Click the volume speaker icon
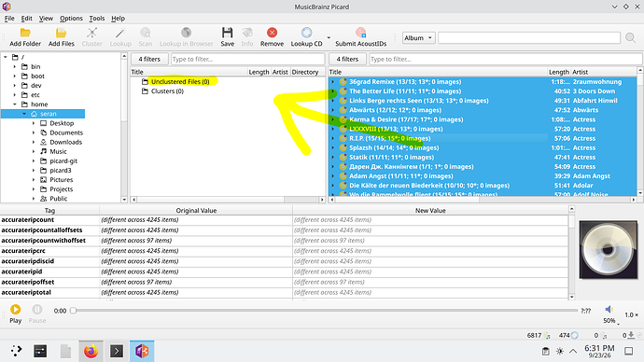The width and height of the screenshot is (644, 362). point(609,310)
